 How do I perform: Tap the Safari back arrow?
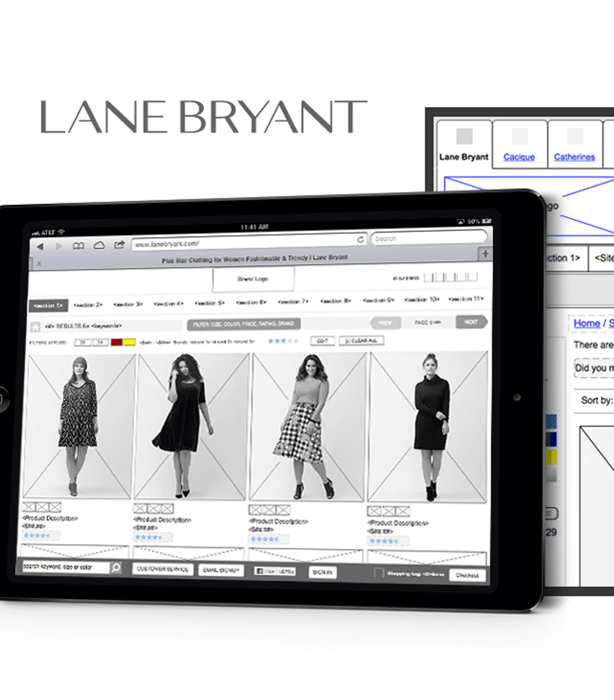click(x=40, y=246)
